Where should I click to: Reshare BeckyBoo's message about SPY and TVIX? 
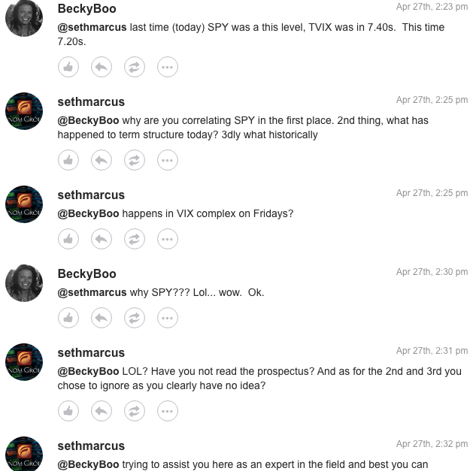point(135,67)
